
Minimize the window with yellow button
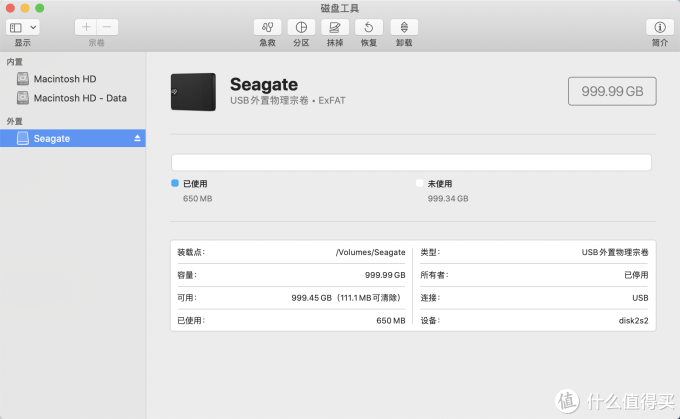click(x=25, y=8)
